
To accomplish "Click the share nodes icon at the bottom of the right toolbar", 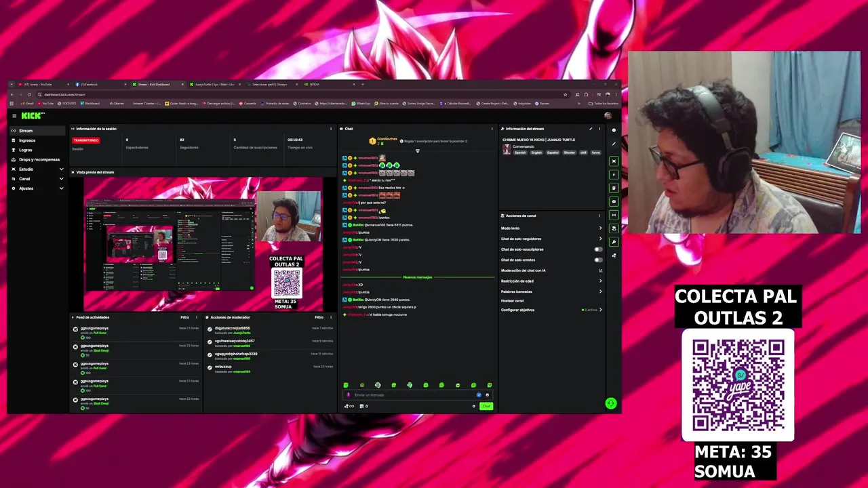I will [614, 256].
